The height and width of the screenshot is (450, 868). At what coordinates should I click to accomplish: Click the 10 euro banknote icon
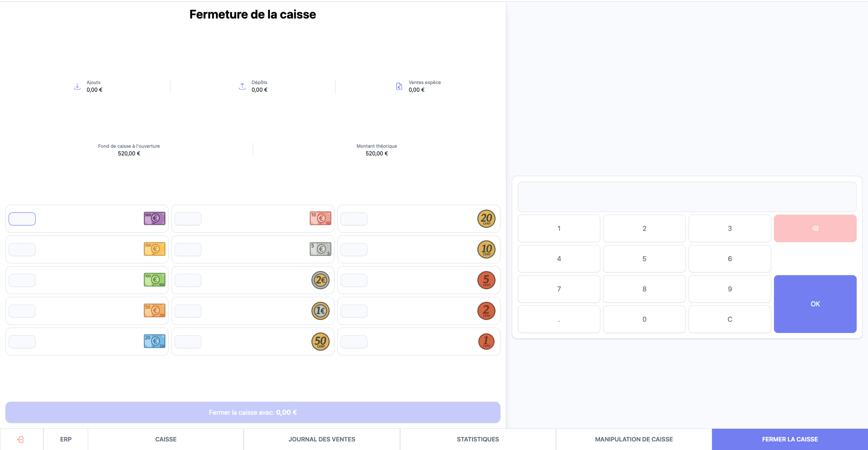tap(320, 219)
